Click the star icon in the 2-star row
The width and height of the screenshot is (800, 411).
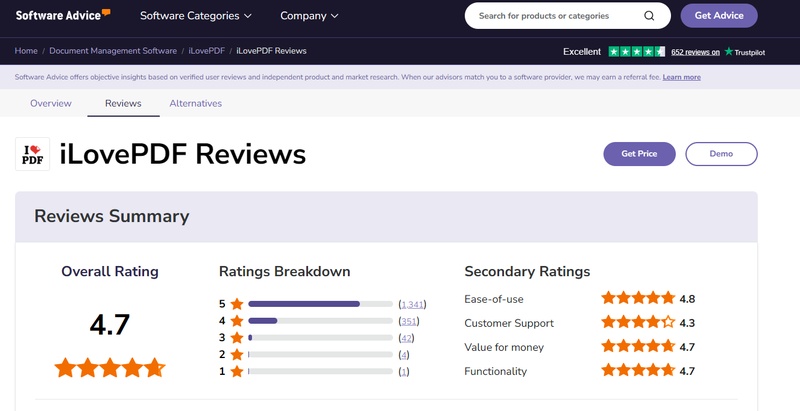(237, 355)
